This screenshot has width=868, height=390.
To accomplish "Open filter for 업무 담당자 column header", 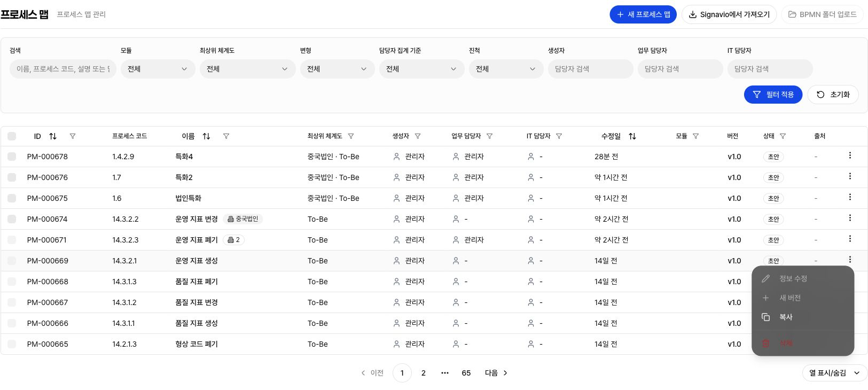I will [x=490, y=136].
